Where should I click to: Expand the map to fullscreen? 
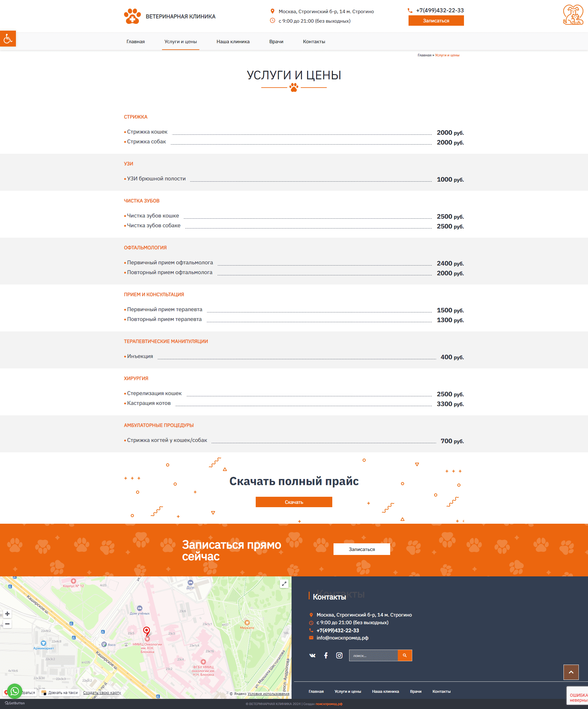click(x=284, y=584)
